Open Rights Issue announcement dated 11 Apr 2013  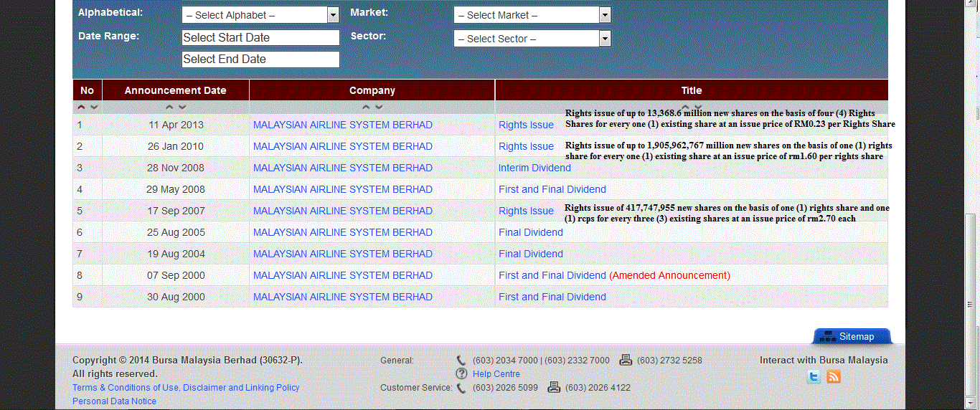(526, 125)
